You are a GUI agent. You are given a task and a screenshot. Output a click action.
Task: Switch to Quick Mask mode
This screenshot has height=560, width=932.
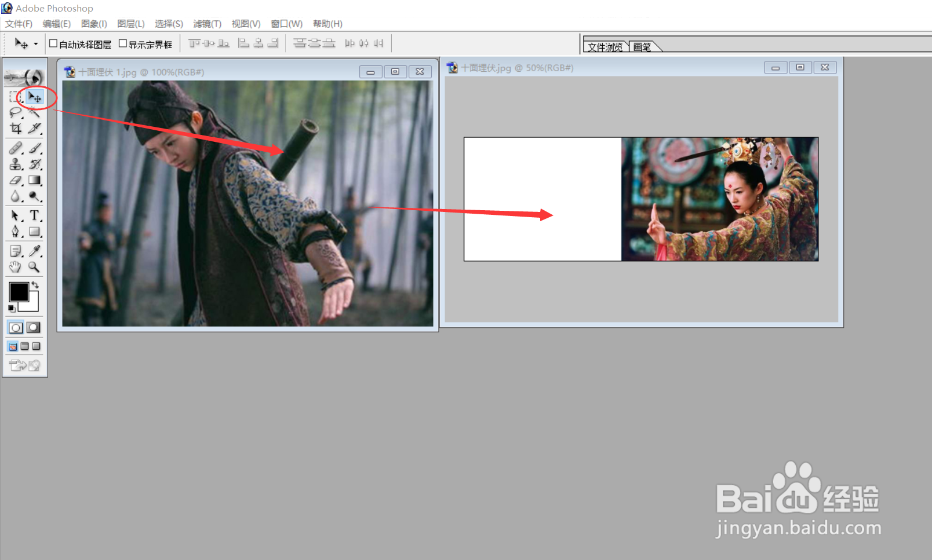click(34, 328)
